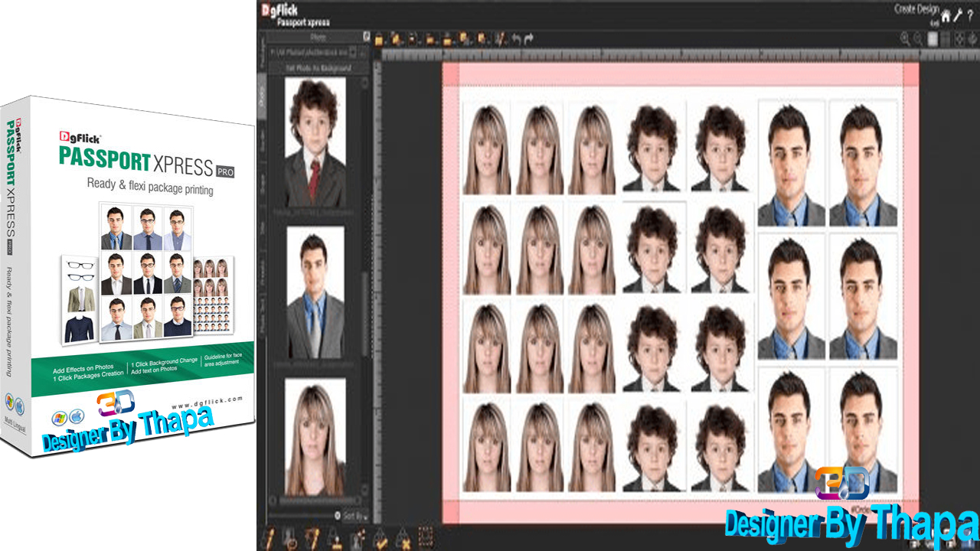Select first boy photo in top row

click(652, 147)
